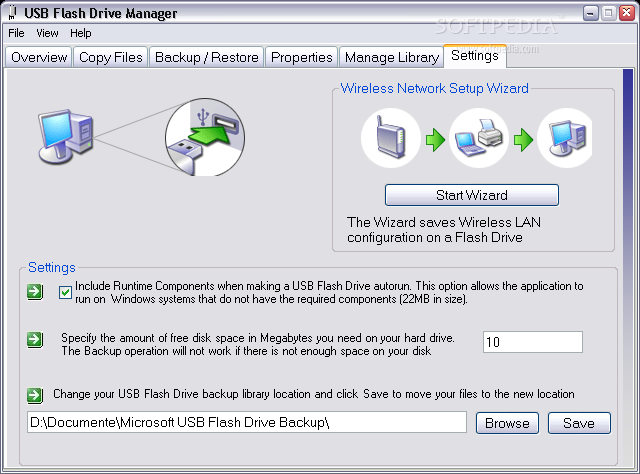Click the Wireless Network Setup Wizard heading
Viewport: 640px width, 474px height.
434,88
